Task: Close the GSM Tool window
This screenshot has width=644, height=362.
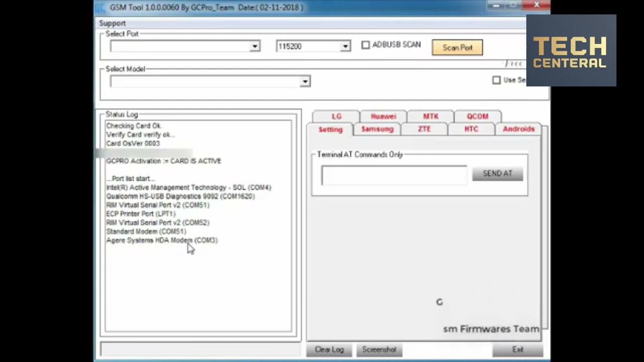Action: click(x=537, y=5)
